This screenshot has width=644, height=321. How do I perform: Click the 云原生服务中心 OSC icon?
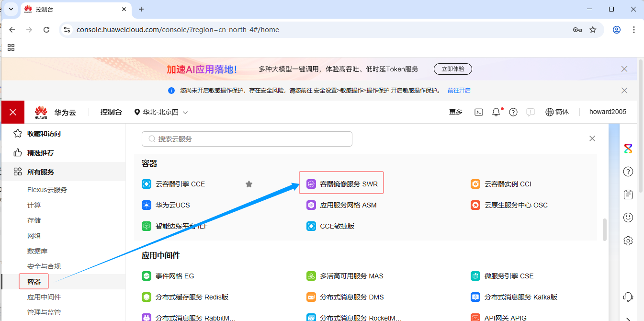pos(475,205)
